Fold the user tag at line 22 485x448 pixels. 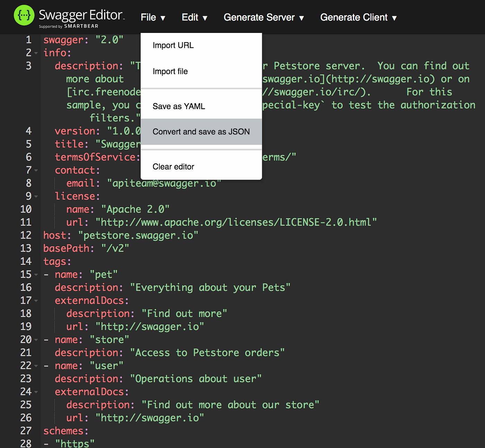pyautogui.click(x=36, y=366)
